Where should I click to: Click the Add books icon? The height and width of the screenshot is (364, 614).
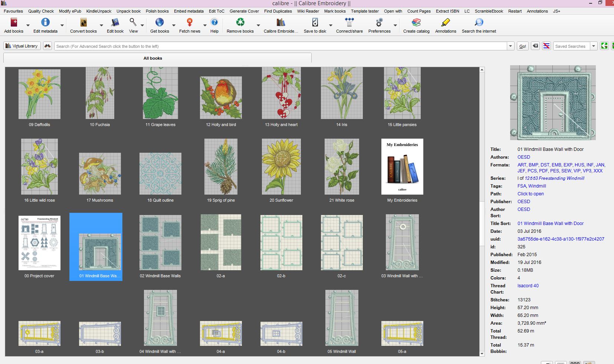tap(14, 23)
